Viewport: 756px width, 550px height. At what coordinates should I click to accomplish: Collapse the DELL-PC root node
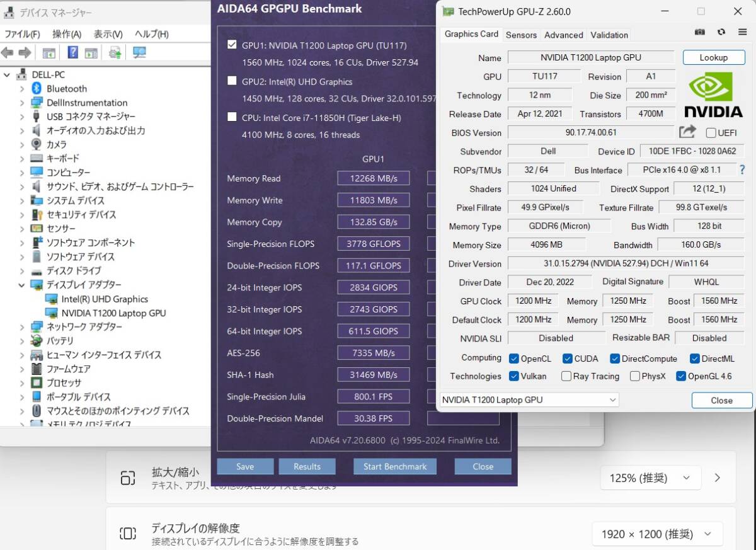click(7, 75)
